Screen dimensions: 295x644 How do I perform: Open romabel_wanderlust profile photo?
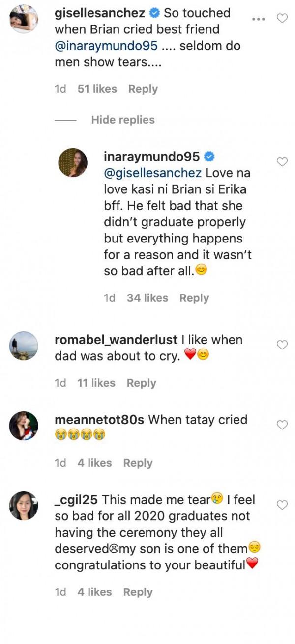pyautogui.click(x=24, y=346)
